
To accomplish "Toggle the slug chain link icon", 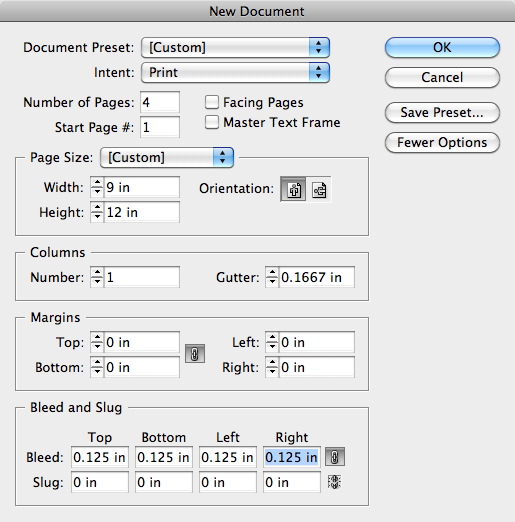I will coord(334,482).
